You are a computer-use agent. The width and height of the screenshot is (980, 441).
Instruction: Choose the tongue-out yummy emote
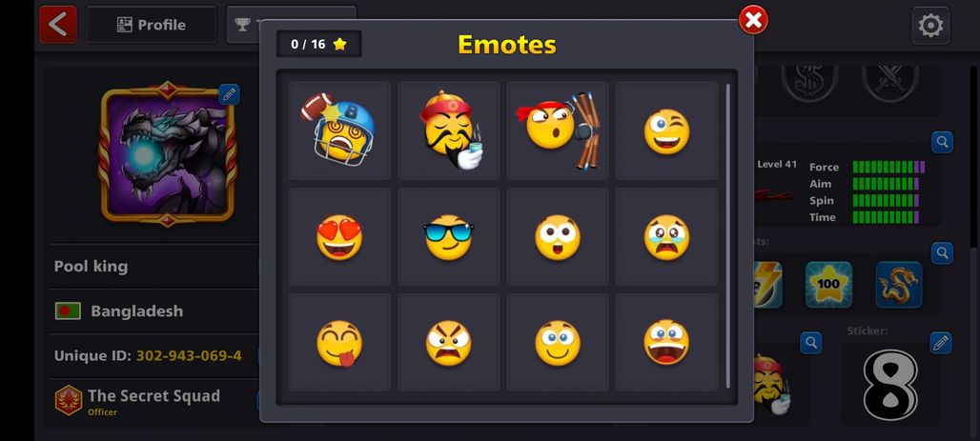point(339,342)
